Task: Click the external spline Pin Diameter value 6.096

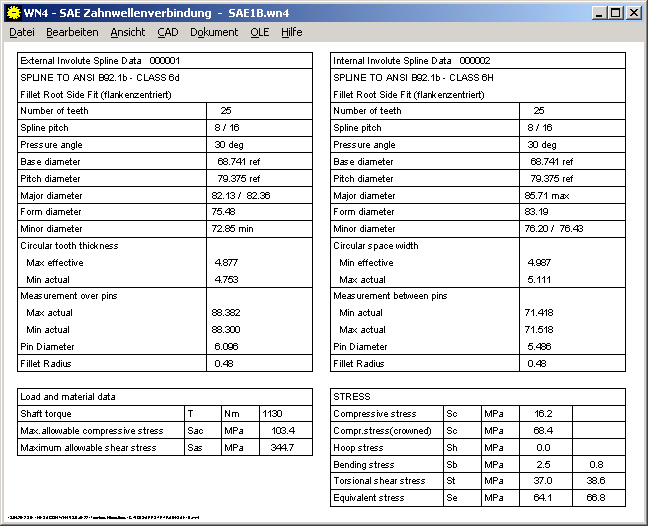Action: [x=228, y=347]
